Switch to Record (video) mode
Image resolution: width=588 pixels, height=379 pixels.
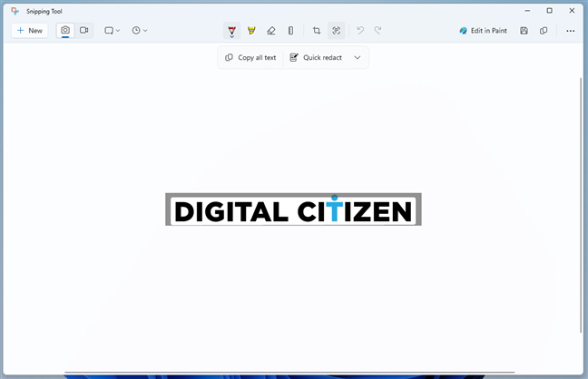84,30
